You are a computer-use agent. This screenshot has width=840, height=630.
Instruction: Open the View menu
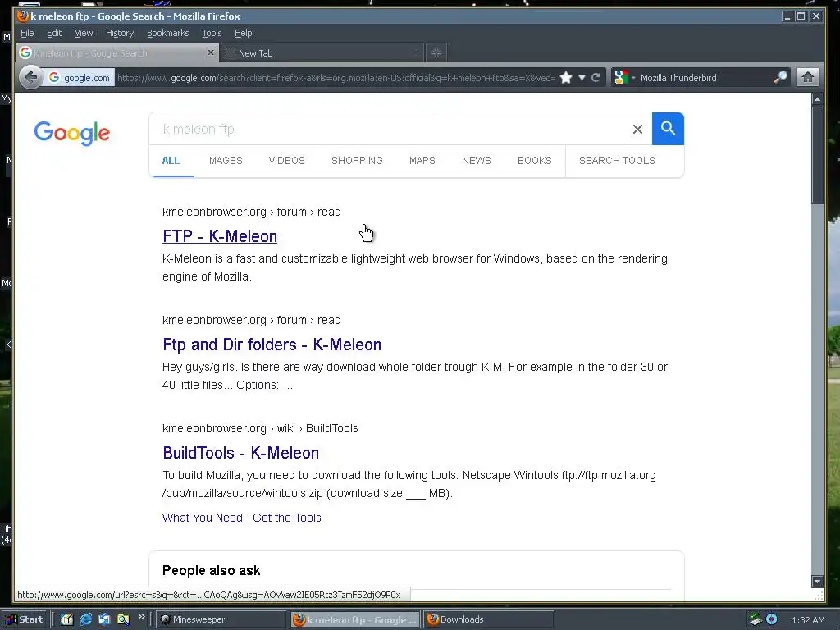pyautogui.click(x=84, y=33)
